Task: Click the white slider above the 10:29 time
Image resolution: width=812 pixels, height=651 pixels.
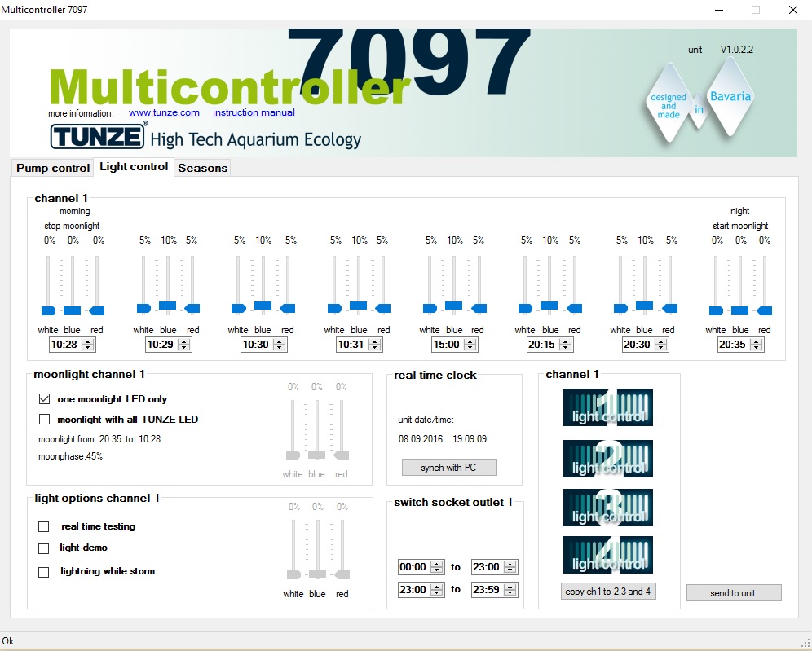Action: point(143,309)
